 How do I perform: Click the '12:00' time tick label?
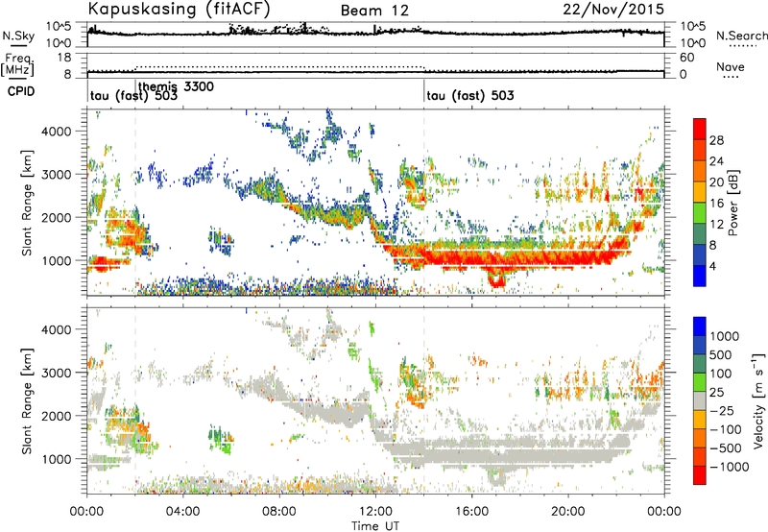[x=375, y=512]
